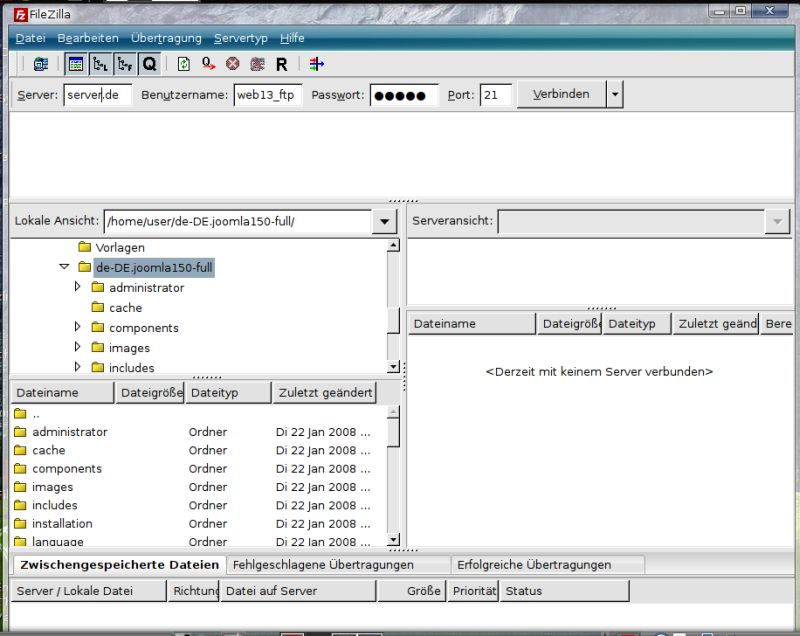800x636 pixels.
Task: Click the refresh file lists icon
Action: click(184, 64)
